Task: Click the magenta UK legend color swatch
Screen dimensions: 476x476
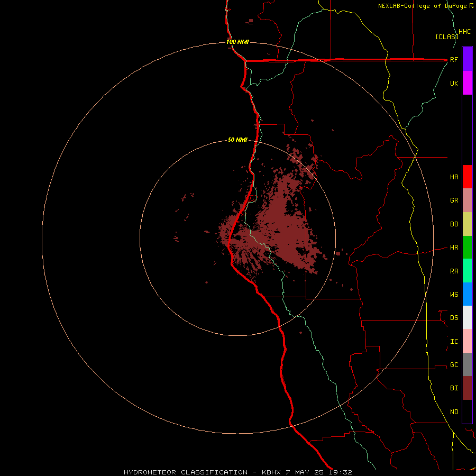Action: tap(467, 83)
